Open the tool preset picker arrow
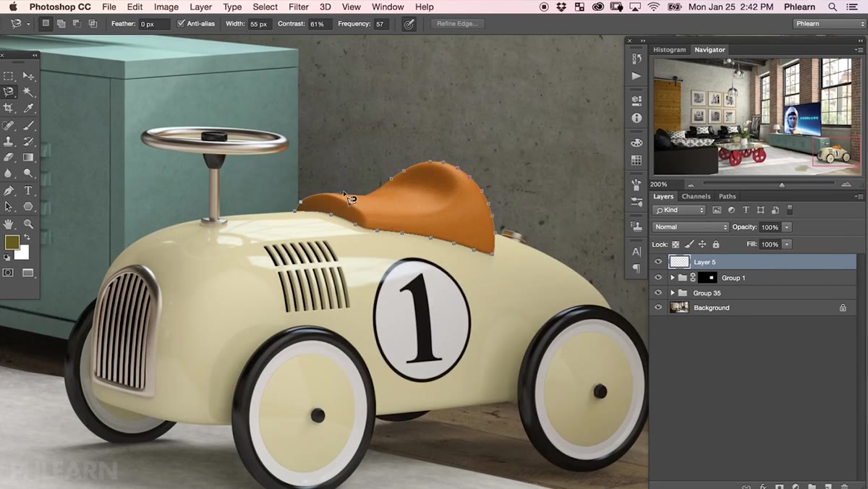868x489 pixels. (x=28, y=24)
